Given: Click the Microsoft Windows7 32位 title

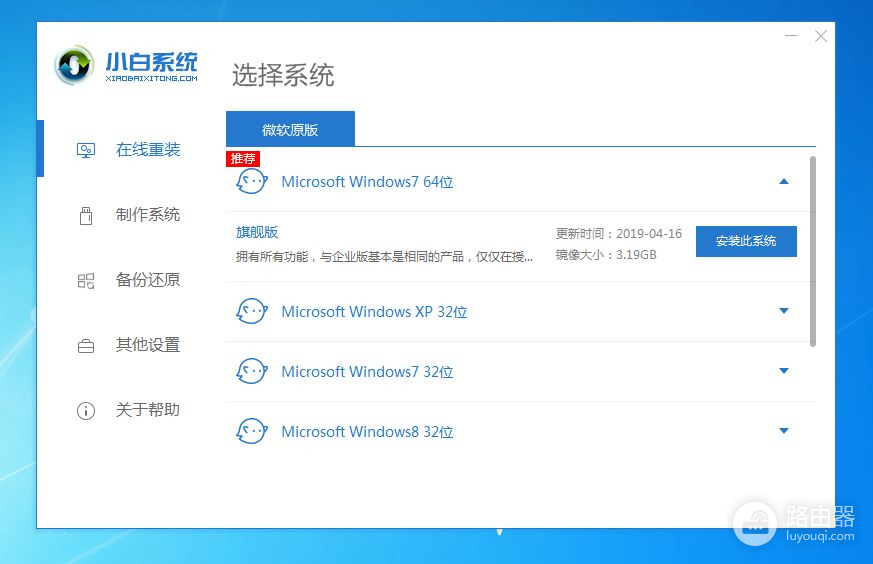Looking at the screenshot, I should tap(367, 372).
